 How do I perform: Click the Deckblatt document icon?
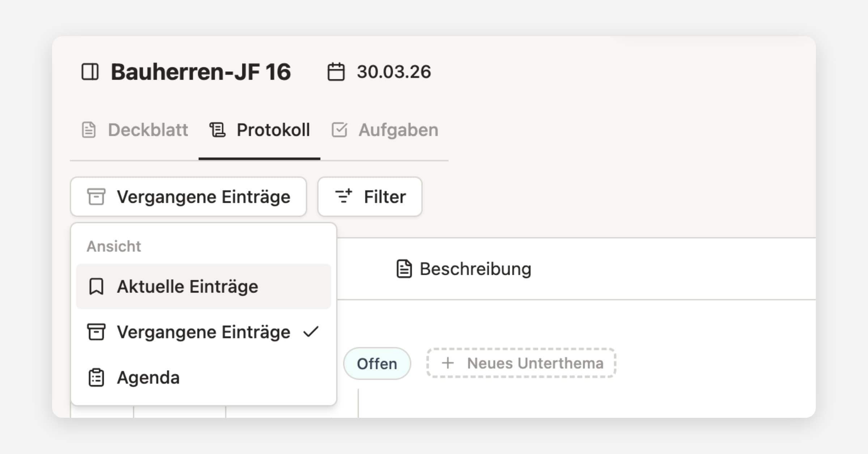89,130
